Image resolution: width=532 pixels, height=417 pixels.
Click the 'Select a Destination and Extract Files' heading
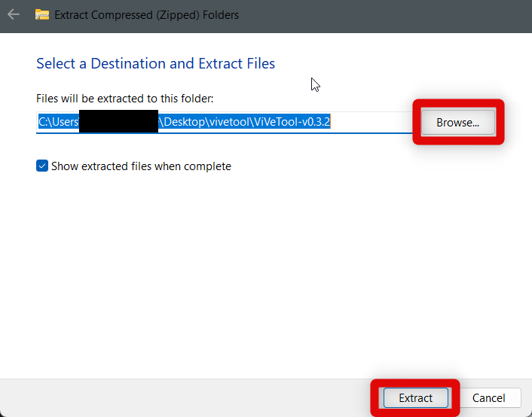[155, 64]
